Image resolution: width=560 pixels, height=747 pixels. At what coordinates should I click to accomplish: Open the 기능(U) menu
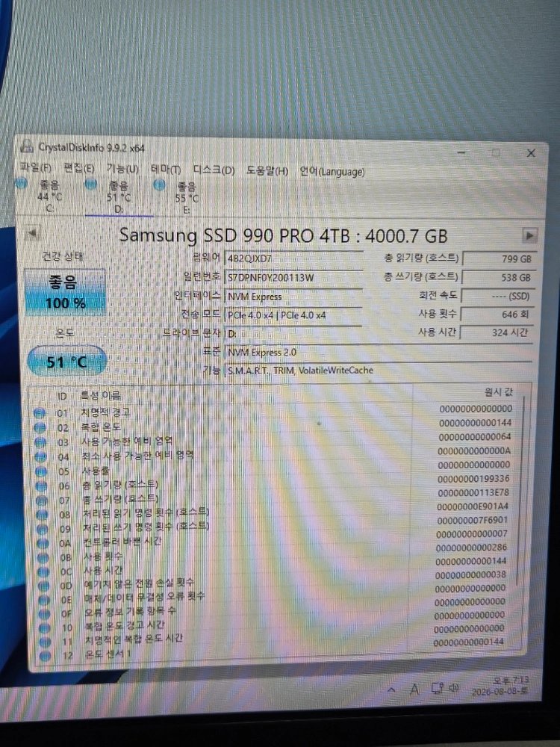(122, 169)
